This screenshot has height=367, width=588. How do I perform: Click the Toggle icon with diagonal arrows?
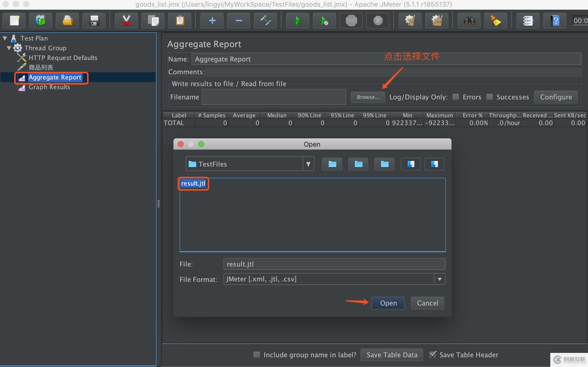[x=265, y=21]
